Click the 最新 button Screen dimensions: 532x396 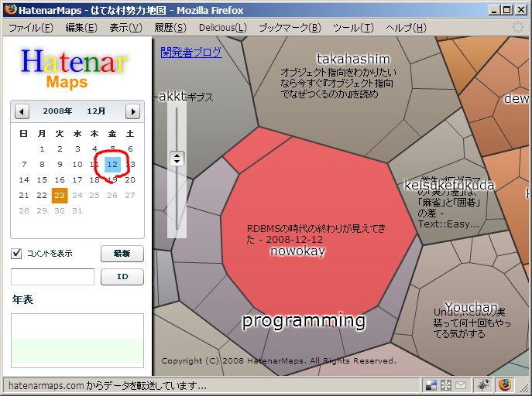point(122,254)
